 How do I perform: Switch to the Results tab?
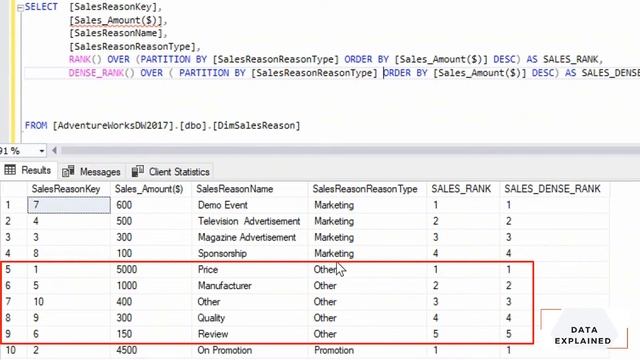(x=28, y=170)
